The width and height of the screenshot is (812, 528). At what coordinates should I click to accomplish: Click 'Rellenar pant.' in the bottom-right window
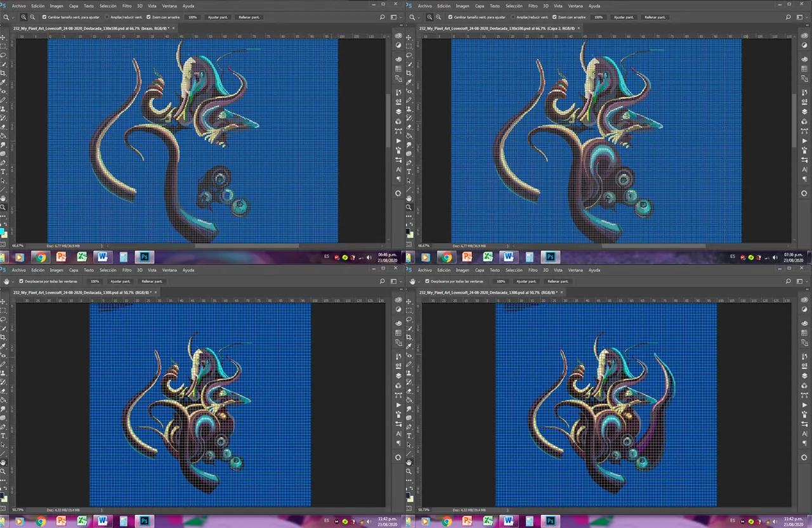(558, 281)
